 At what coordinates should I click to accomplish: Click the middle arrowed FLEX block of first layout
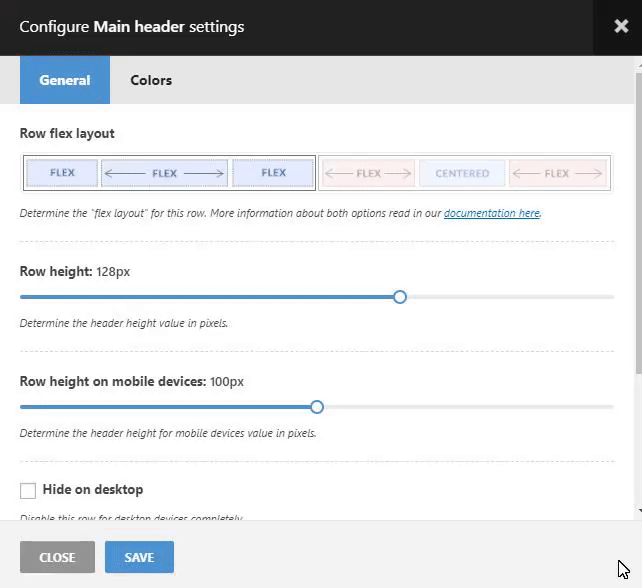click(x=165, y=173)
